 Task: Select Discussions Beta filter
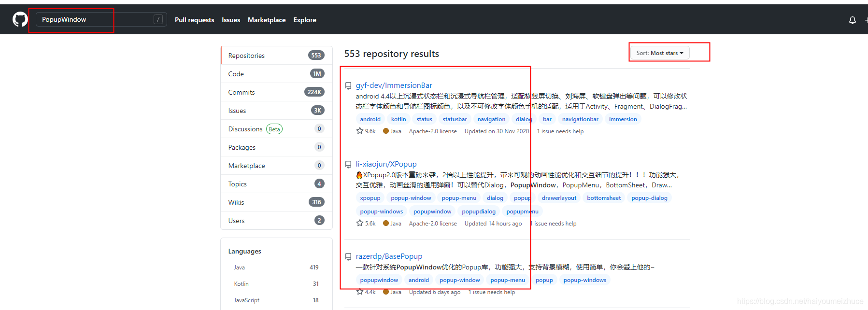pyautogui.click(x=277, y=129)
